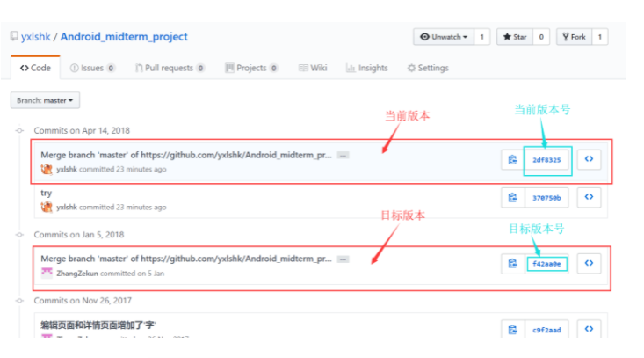
Task: Browse repository at commit 370750b
Action: [589, 197]
